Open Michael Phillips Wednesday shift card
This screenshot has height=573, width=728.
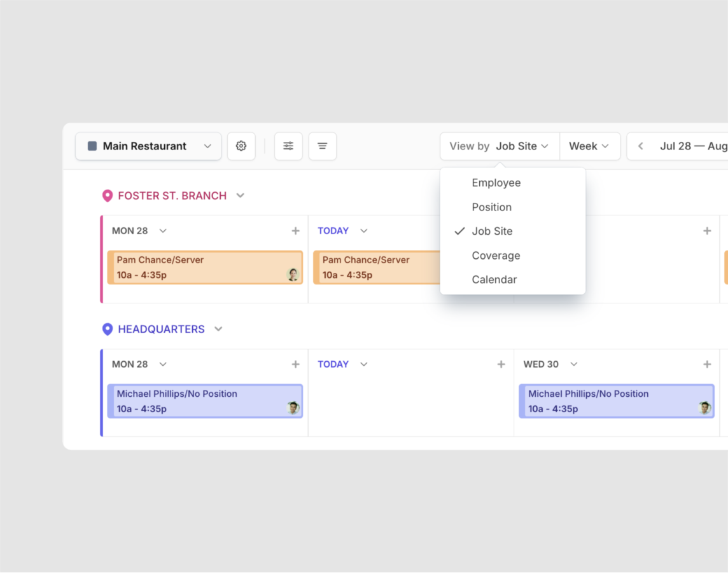coord(617,401)
